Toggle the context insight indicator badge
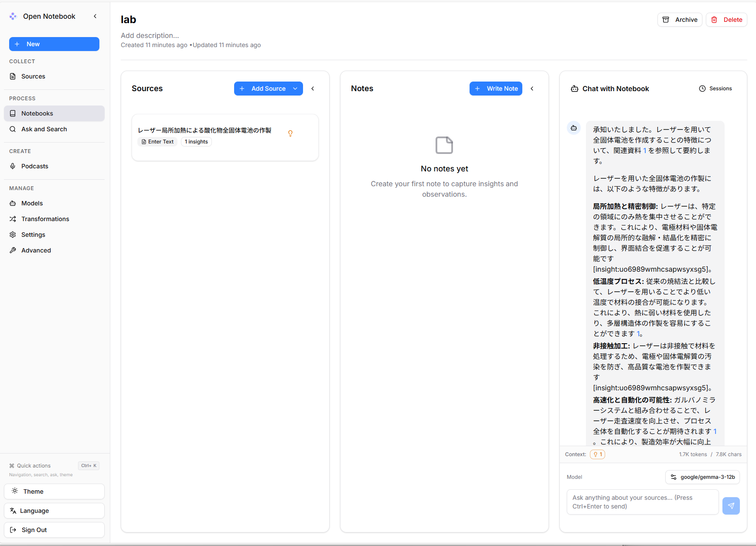Screen dimensions: 756x546 tap(597, 454)
